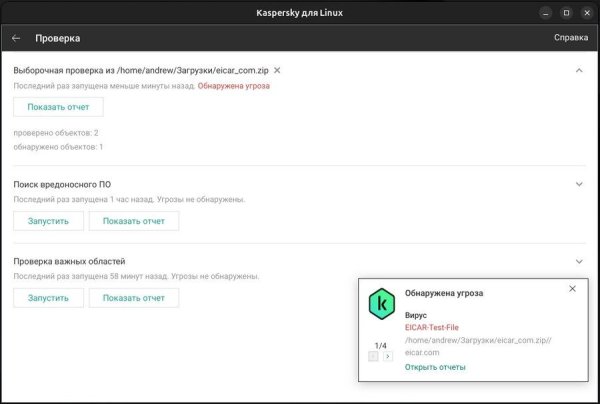Show report for the custom eicar scan

tap(58, 107)
